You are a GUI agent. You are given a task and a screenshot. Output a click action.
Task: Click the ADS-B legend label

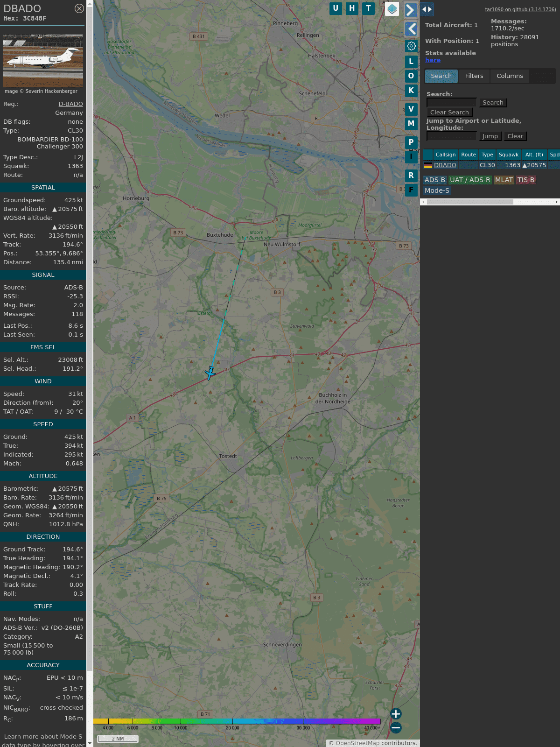point(435,180)
